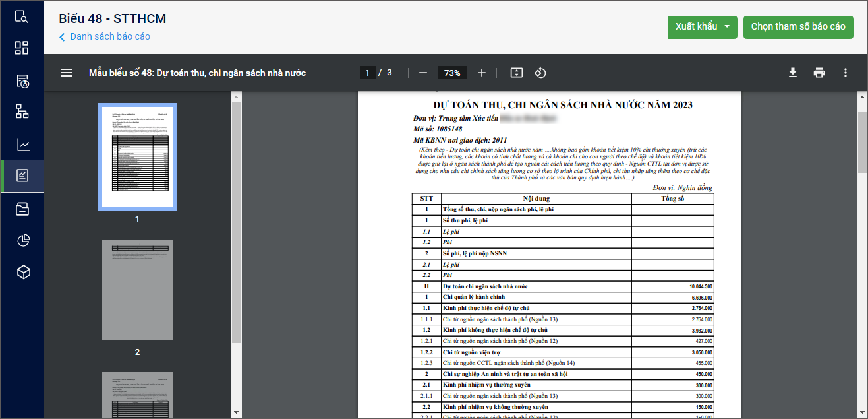
Task: Open the hierarchy tree icon in sidebar
Action: (x=22, y=112)
